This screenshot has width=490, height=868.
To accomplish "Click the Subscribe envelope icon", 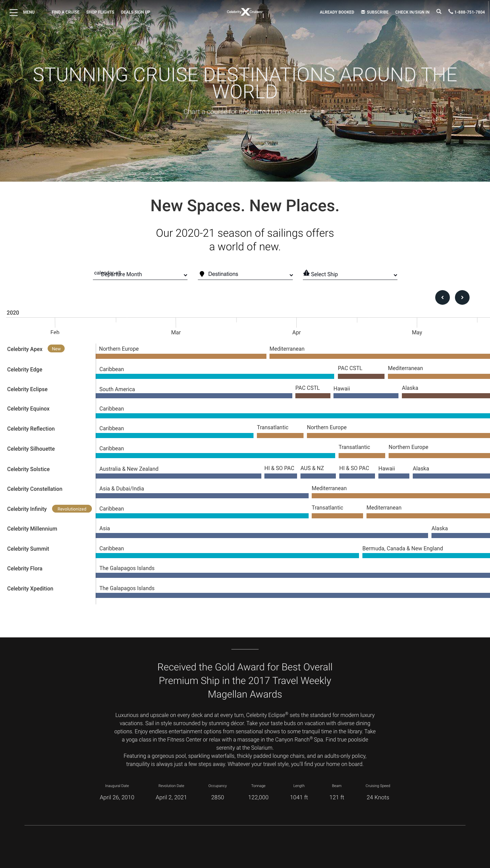I will (x=363, y=12).
